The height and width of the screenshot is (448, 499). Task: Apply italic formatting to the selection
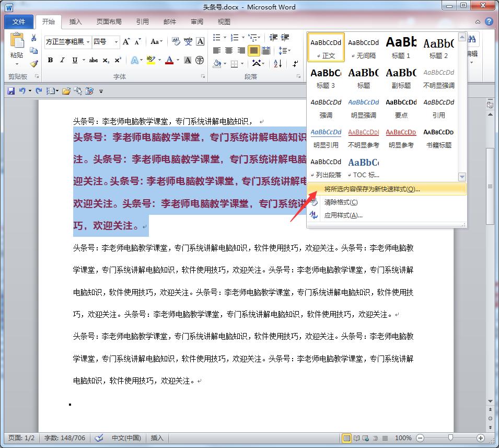[x=62, y=60]
